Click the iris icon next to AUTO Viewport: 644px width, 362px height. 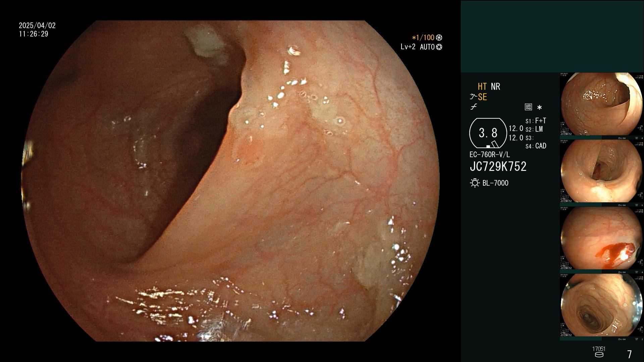coord(439,47)
